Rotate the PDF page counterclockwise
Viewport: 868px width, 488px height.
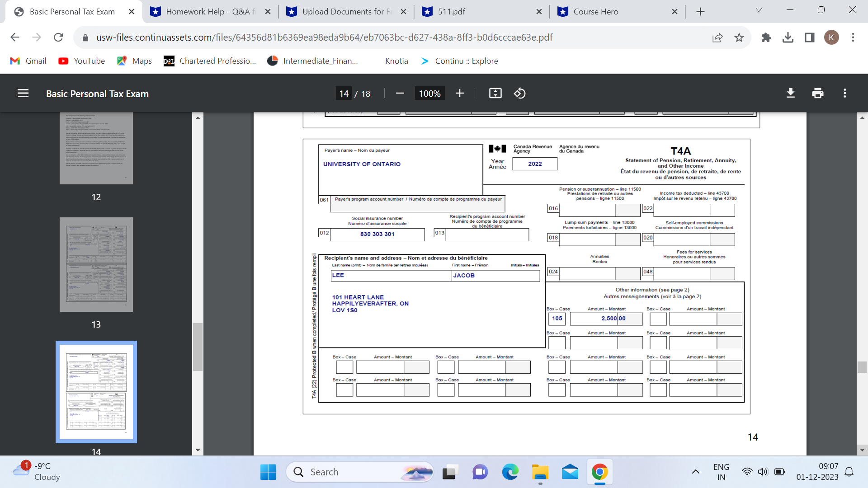(520, 93)
